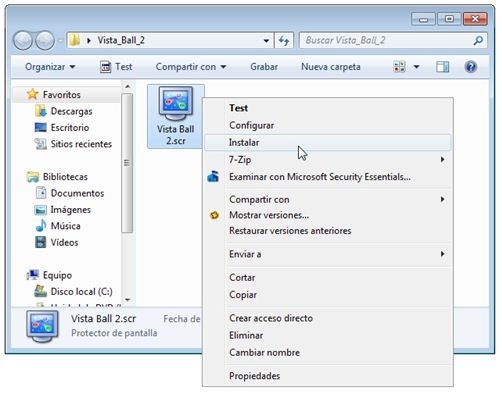The image size is (502, 395).
Task: Click the Equipo computer icon
Action: coord(33,275)
